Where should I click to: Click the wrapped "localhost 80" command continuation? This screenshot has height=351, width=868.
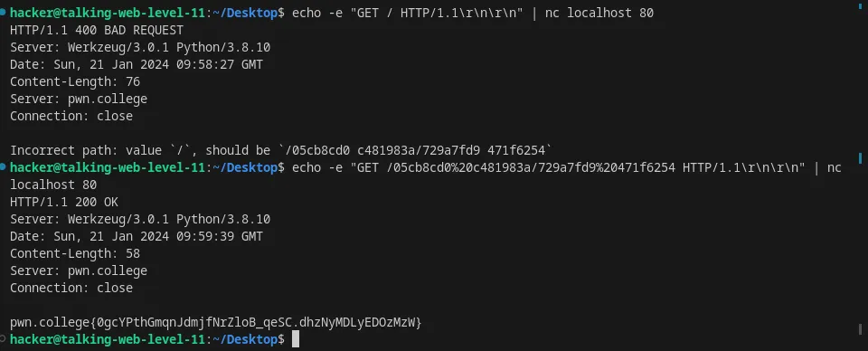(53, 185)
